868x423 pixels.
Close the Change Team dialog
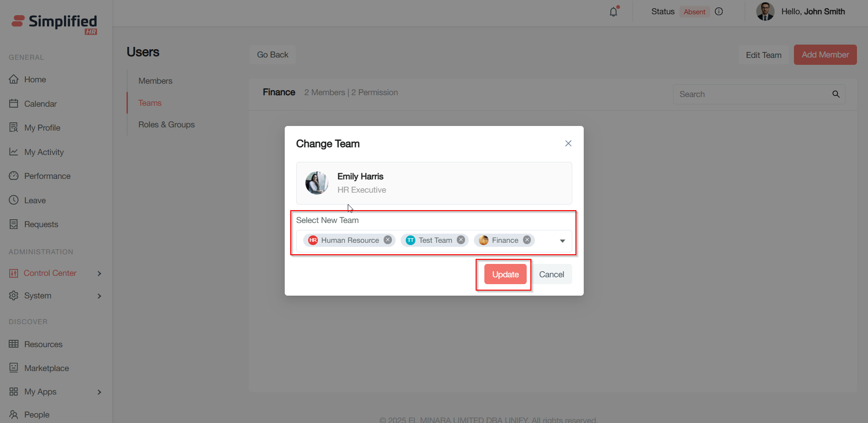[x=568, y=143]
